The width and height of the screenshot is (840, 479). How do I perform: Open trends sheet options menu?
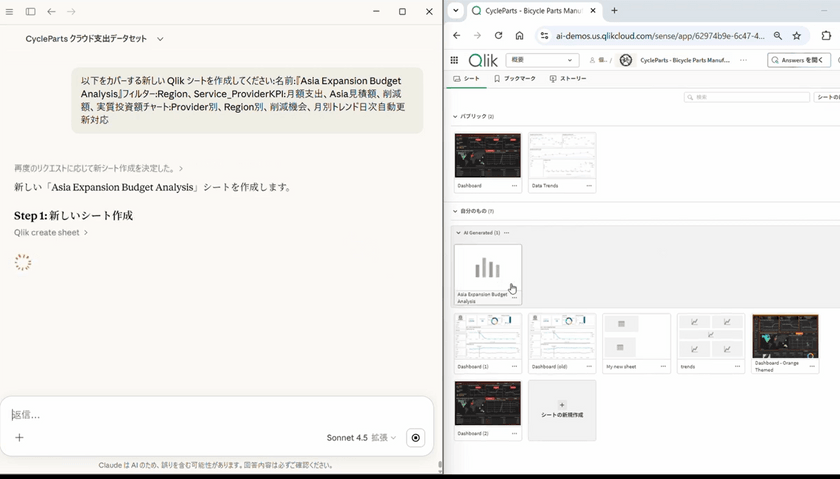click(737, 367)
